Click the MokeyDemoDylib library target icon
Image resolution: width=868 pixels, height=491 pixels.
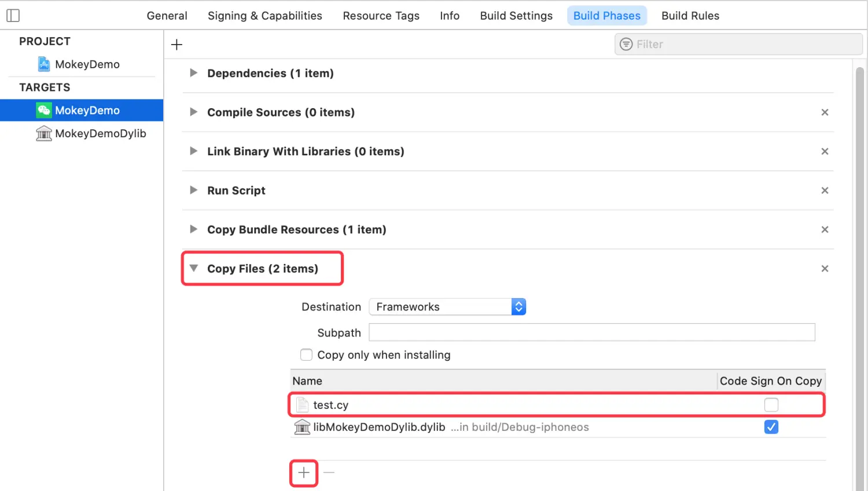coord(44,134)
